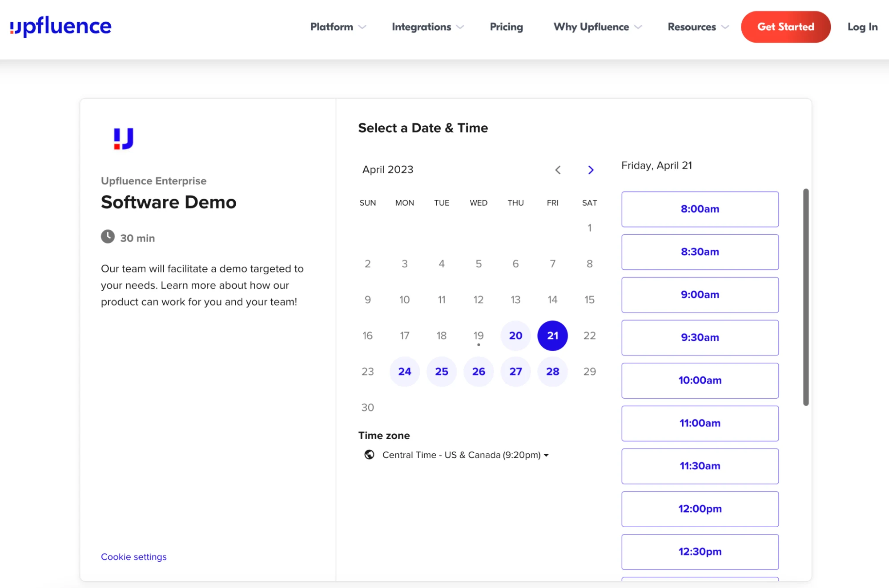The width and height of the screenshot is (889, 588).
Task: Open the Integrations dropdown
Action: [x=427, y=27]
